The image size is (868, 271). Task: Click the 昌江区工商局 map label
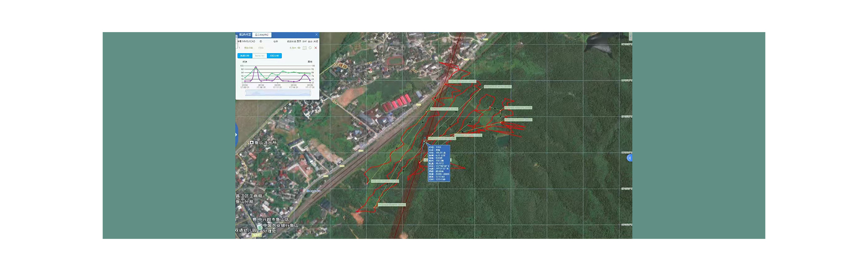tap(249, 196)
